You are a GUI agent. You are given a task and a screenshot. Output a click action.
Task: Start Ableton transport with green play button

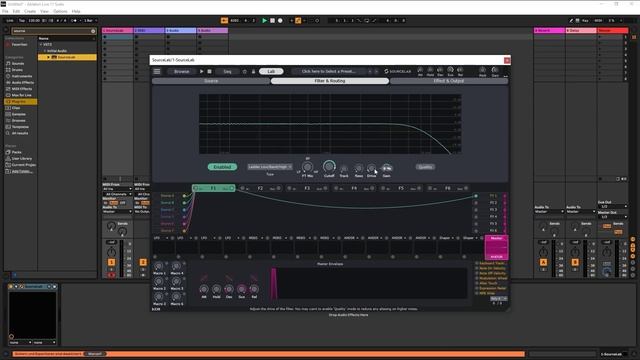click(x=264, y=20)
